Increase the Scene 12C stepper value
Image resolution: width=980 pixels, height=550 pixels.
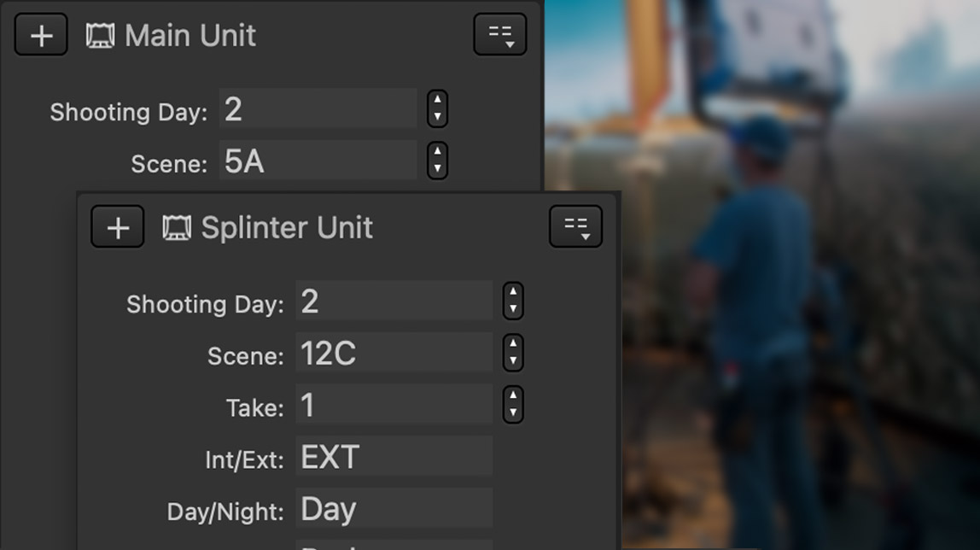[512, 344]
